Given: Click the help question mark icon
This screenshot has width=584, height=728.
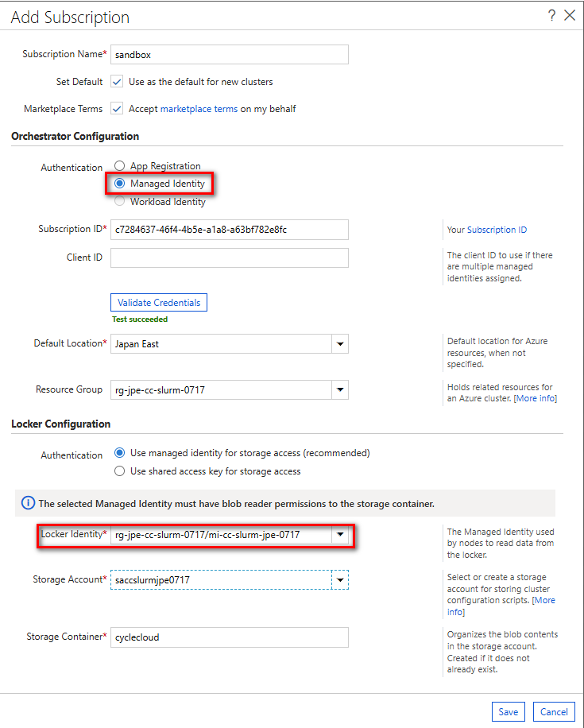Looking at the screenshot, I should click(x=551, y=16).
